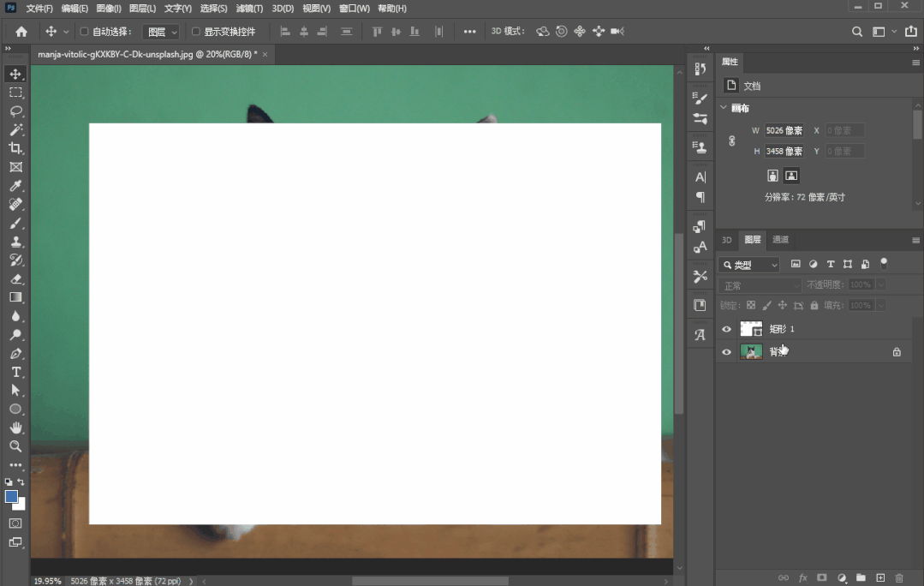The height and width of the screenshot is (586, 924).
Task: Filter layers by type layers
Action: (831, 264)
